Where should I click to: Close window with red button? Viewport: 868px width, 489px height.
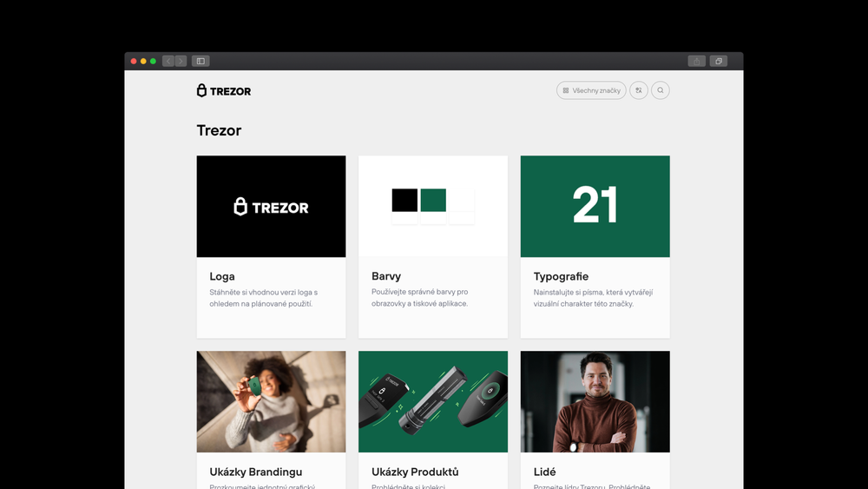coord(134,61)
